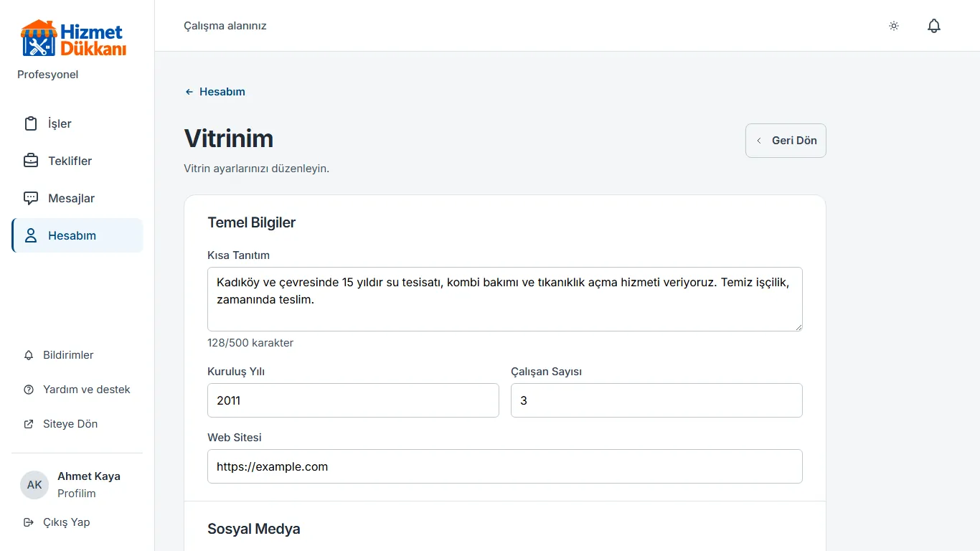This screenshot has width=980, height=551.
Task: Click the Profesyonel label under the logo
Action: pos(48,75)
